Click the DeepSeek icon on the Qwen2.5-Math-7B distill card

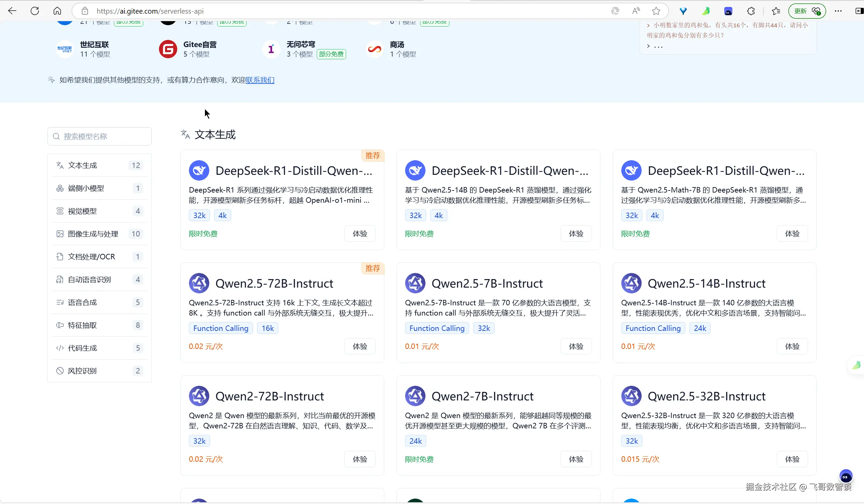631,170
